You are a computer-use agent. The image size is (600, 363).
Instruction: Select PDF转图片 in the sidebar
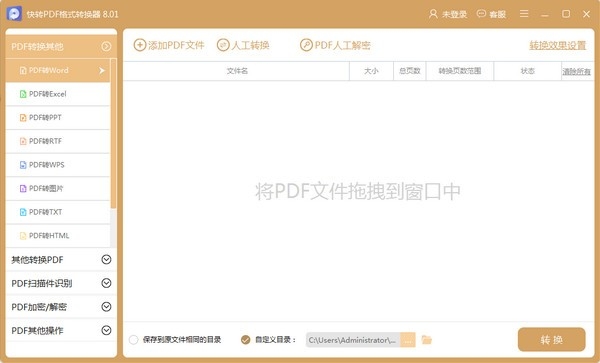(x=58, y=189)
